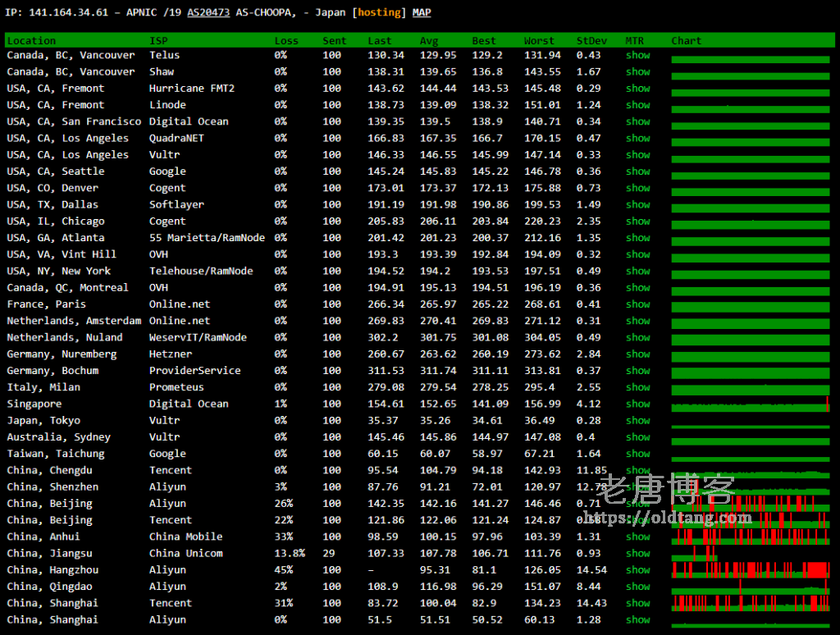Click the latency chart for China, Anhui row
The height and width of the screenshot is (635, 840).
coord(751,537)
